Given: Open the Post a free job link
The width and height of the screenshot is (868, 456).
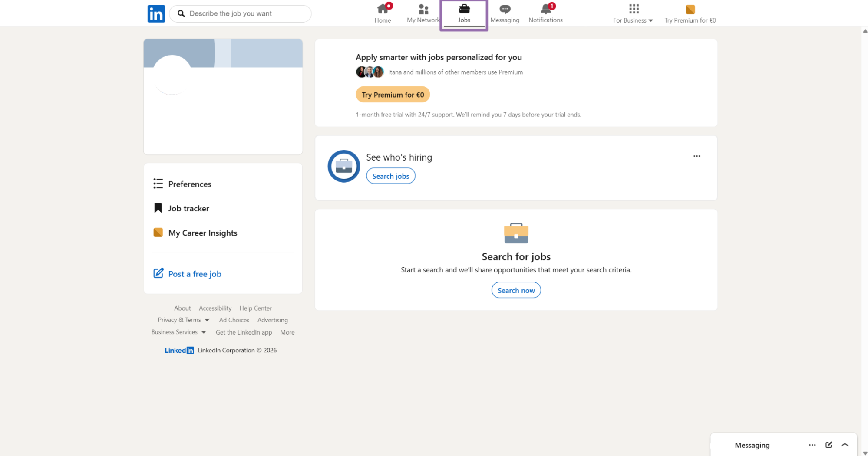Looking at the screenshot, I should (195, 274).
